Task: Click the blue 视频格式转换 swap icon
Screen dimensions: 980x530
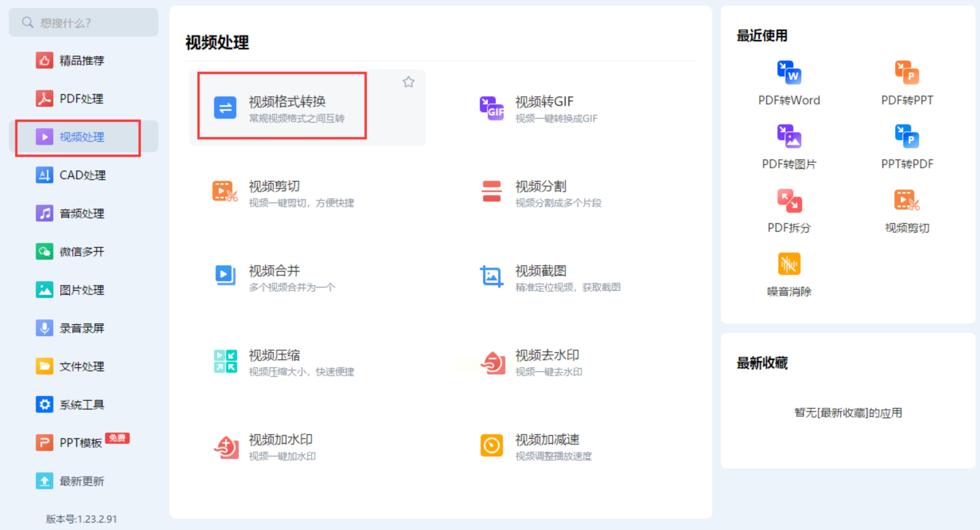Action: coord(225,108)
